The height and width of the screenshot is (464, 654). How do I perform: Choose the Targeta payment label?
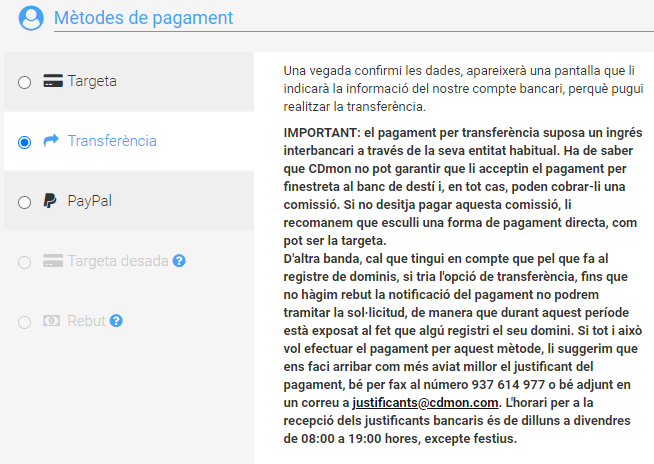92,81
